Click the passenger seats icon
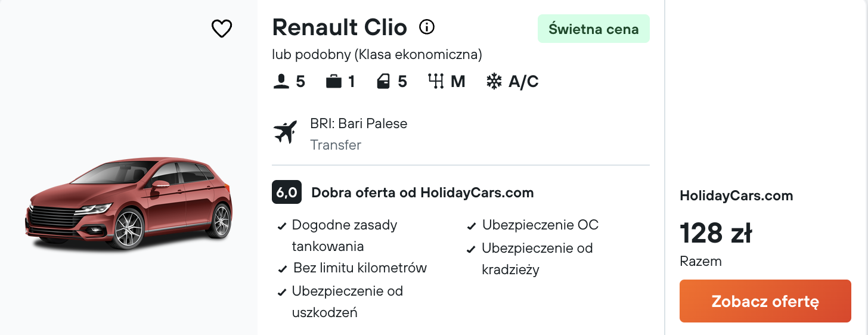This screenshot has width=868, height=335. (x=281, y=82)
